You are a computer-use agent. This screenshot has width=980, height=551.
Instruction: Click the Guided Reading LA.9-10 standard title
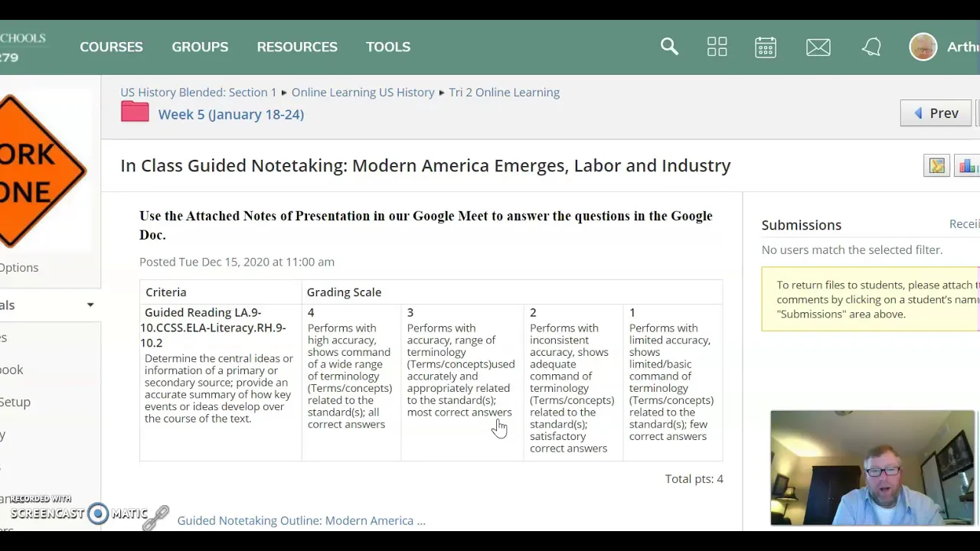point(213,328)
